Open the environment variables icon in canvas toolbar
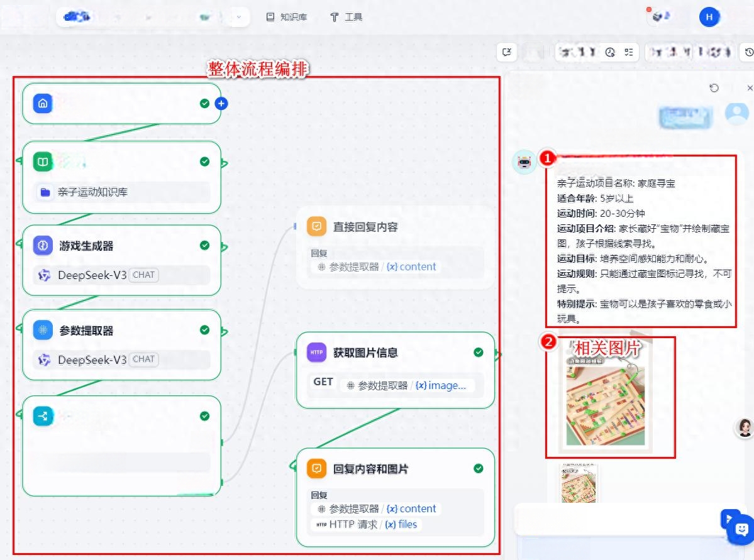Screen dimensions: 754x560 click(x=507, y=52)
